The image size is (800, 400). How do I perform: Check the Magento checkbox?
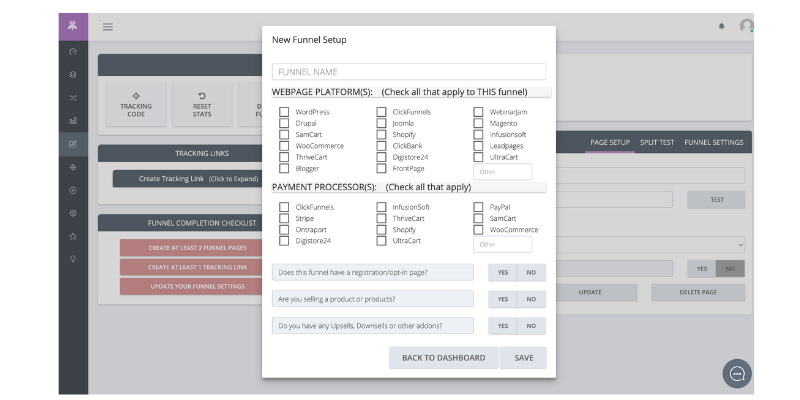coord(478,123)
